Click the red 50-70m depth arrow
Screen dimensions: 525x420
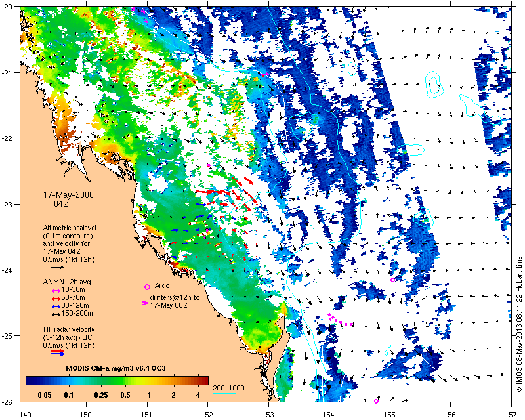56,298
